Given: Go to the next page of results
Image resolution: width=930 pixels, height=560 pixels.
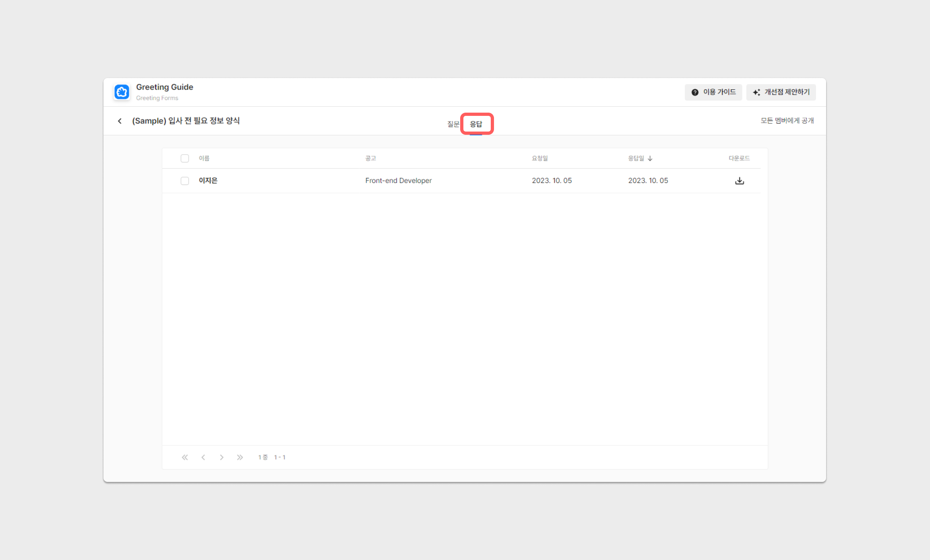Looking at the screenshot, I should point(221,457).
